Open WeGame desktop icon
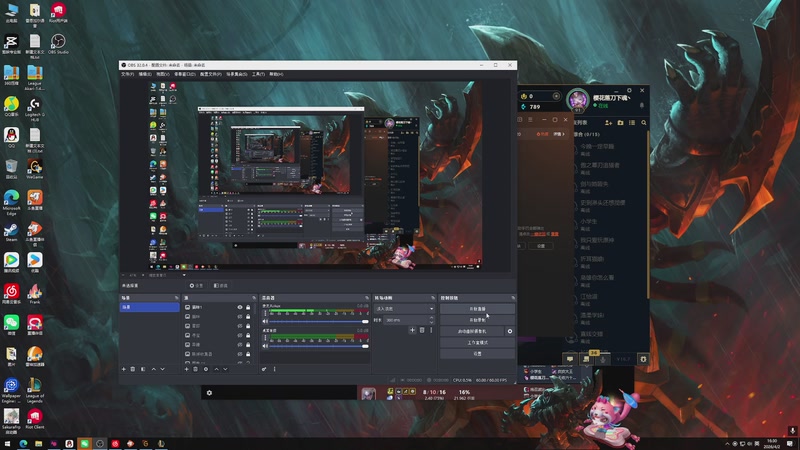This screenshot has height=450, width=800. point(35,169)
